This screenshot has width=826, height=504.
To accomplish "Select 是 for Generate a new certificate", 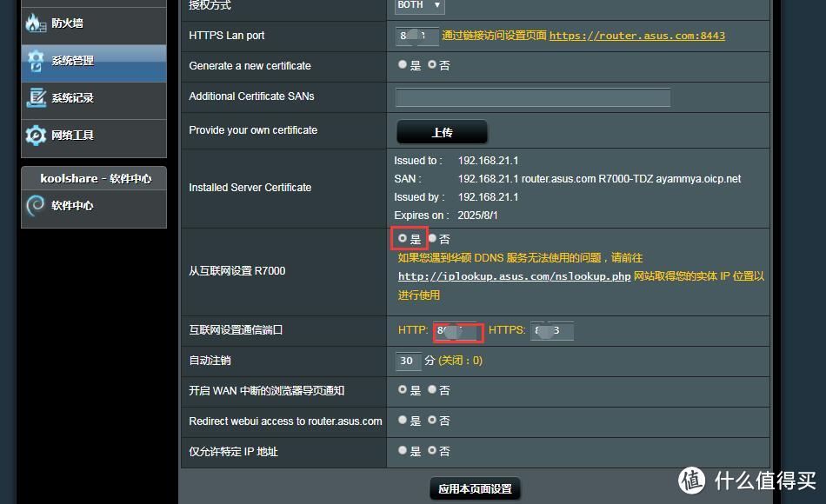I will coord(403,64).
